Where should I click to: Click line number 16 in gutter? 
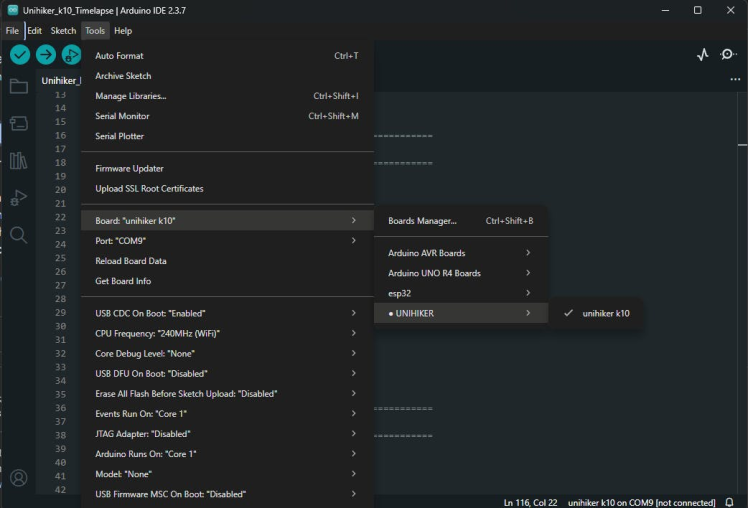60,135
